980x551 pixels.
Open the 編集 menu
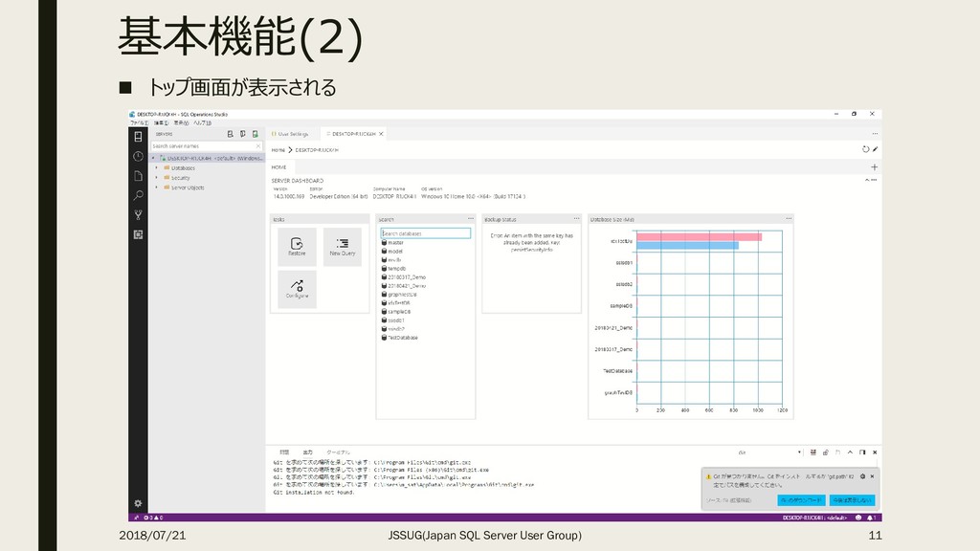pyautogui.click(x=161, y=123)
